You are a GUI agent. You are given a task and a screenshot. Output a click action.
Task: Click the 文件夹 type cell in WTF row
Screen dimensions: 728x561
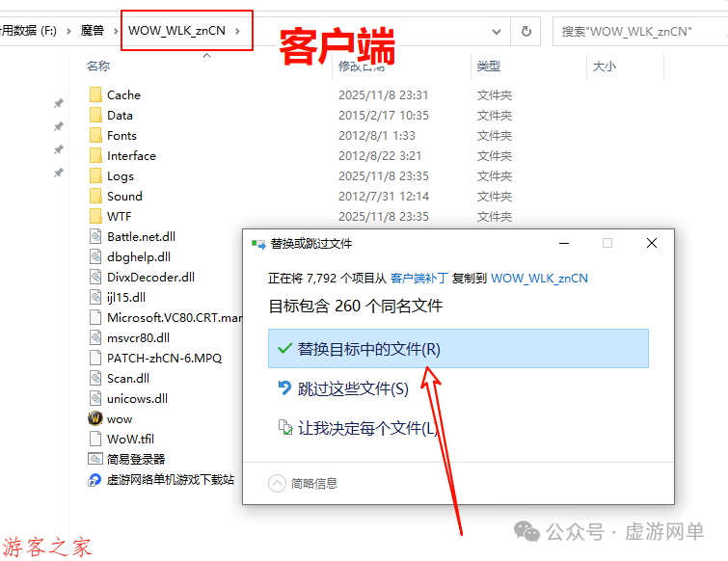(494, 216)
